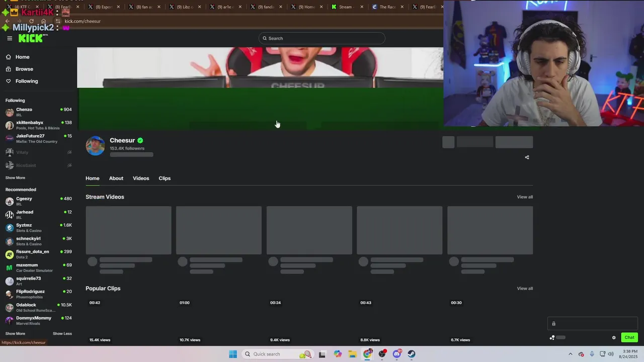Viewport: 644px width, 362px height.
Task: Click Odablock channel avatar
Action: (x=10, y=307)
